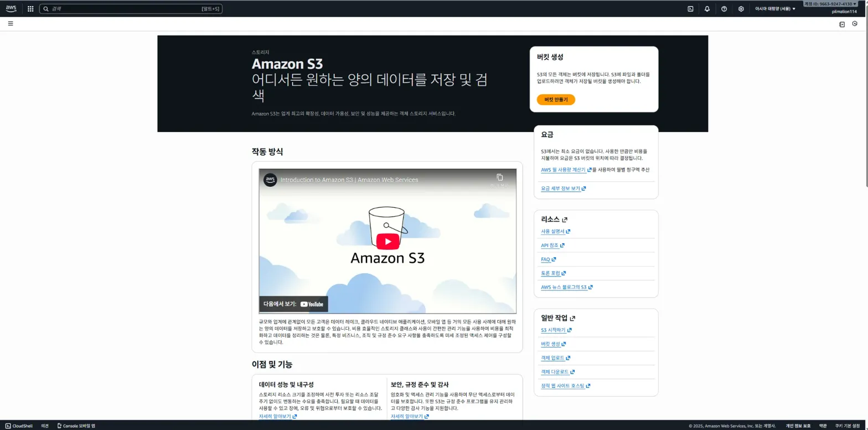868x430 pixels.
Task: Open the settings gear icon in top bar
Action: point(741,9)
